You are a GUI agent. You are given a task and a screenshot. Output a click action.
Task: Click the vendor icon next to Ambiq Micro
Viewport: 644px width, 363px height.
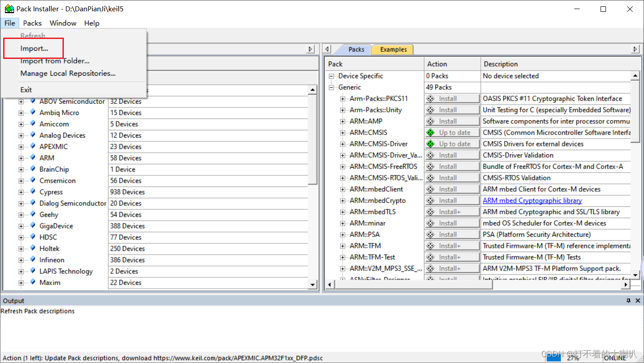click(33, 112)
